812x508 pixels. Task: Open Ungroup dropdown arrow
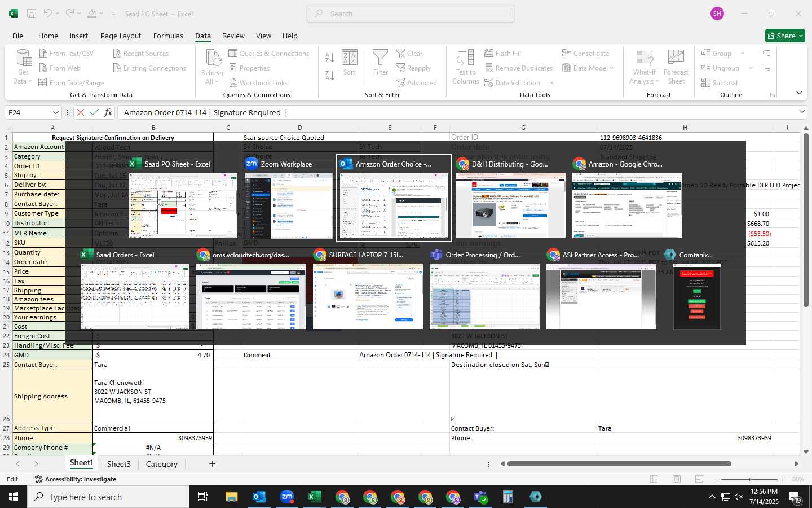coord(751,68)
